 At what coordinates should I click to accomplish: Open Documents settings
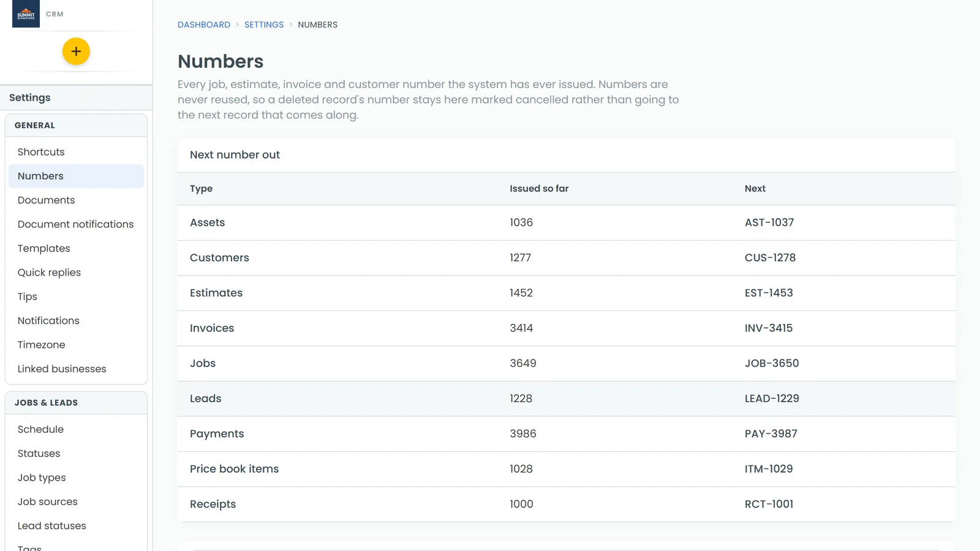76,200
